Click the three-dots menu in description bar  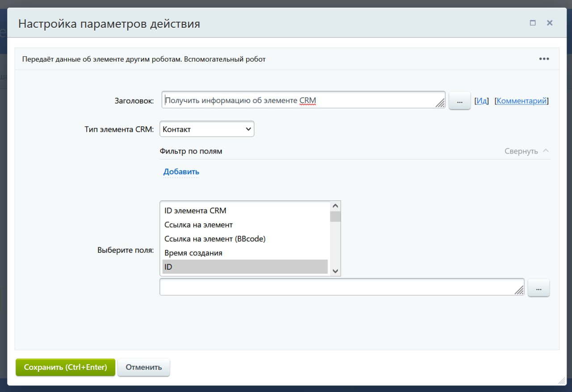click(544, 59)
